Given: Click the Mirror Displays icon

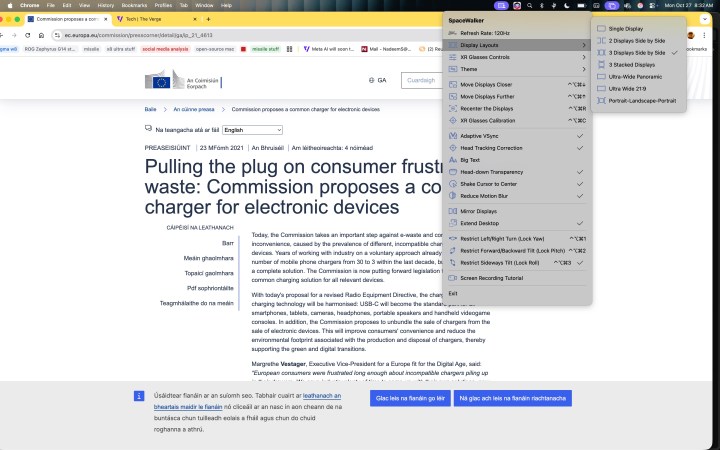Looking at the screenshot, I should (x=452, y=211).
